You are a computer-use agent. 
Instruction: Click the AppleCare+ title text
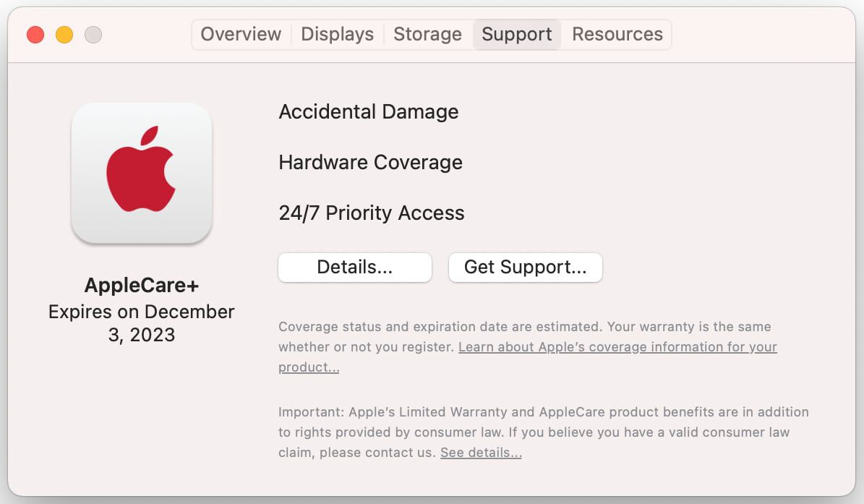(141, 285)
